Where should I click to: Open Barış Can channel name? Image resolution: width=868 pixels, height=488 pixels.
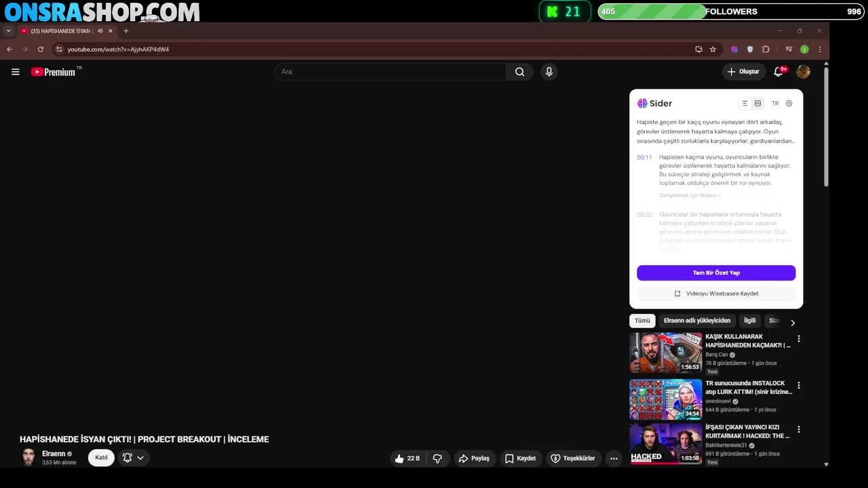click(716, 354)
